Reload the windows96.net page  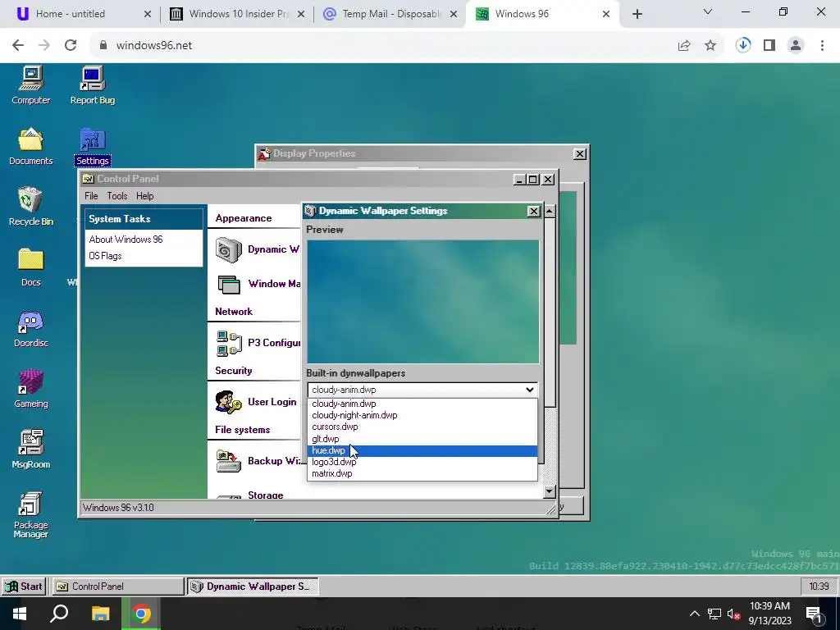coord(71,46)
